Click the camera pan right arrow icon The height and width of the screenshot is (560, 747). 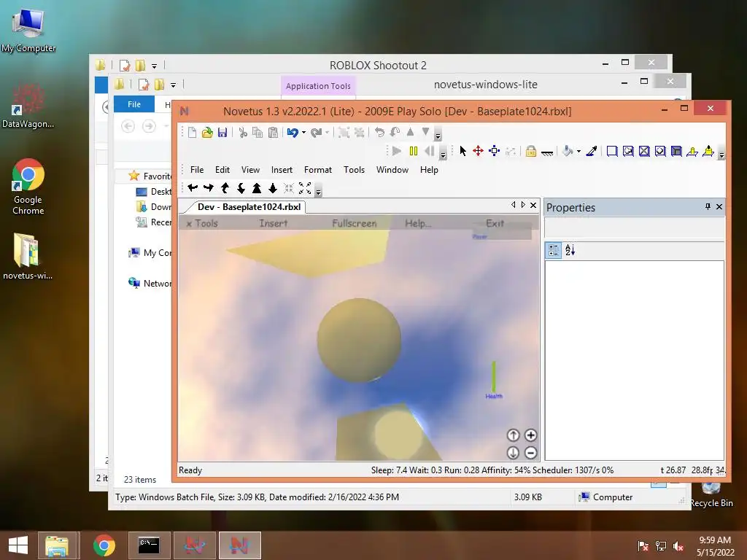pos(209,188)
